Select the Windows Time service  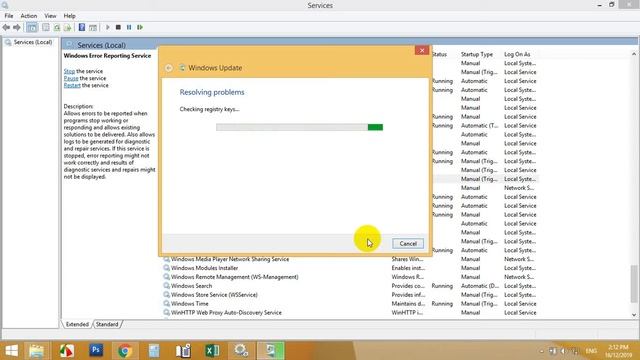[x=190, y=304]
